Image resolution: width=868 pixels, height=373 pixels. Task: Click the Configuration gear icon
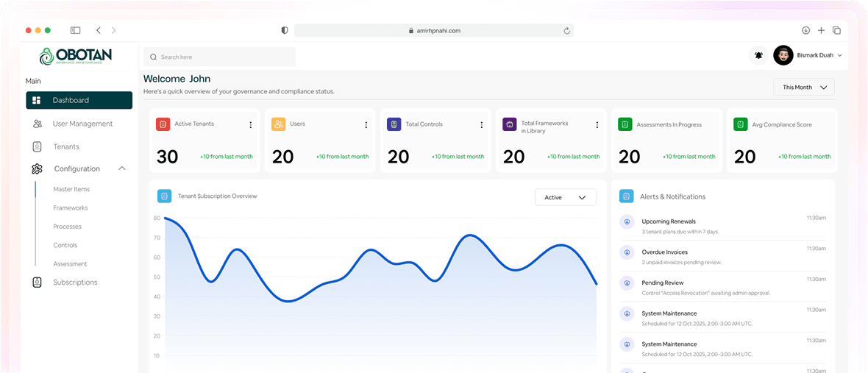tap(37, 168)
